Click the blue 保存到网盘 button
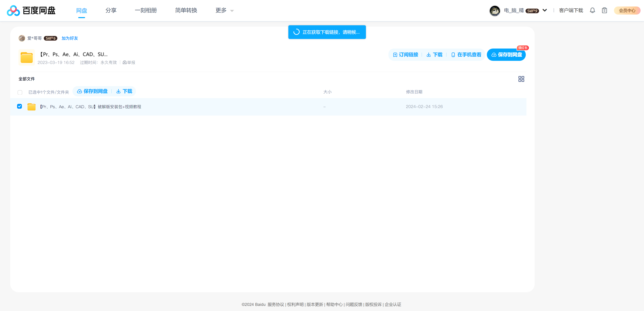The image size is (644, 311). 506,55
